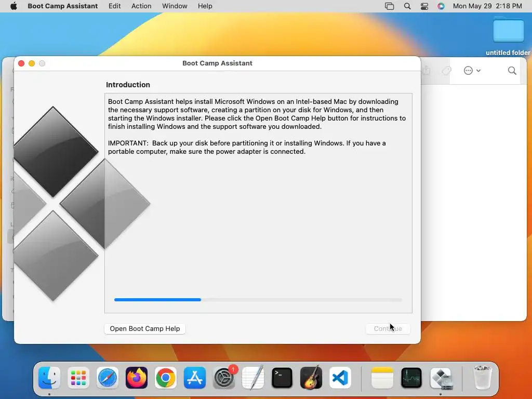
Task: Click the Open Boot Camp Help button
Action: 145,328
